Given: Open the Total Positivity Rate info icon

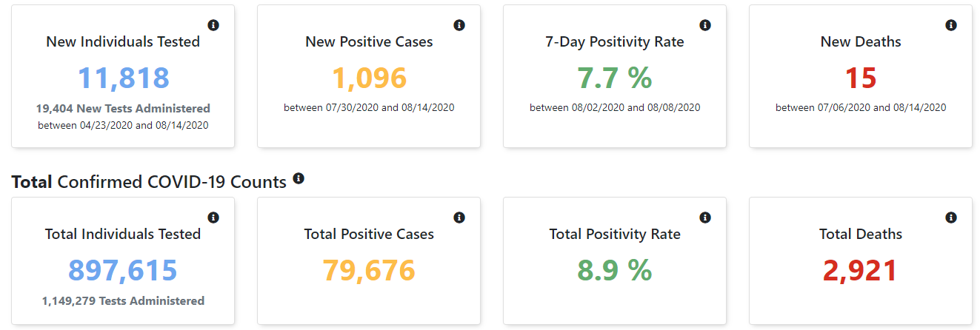Looking at the screenshot, I should 705,218.
